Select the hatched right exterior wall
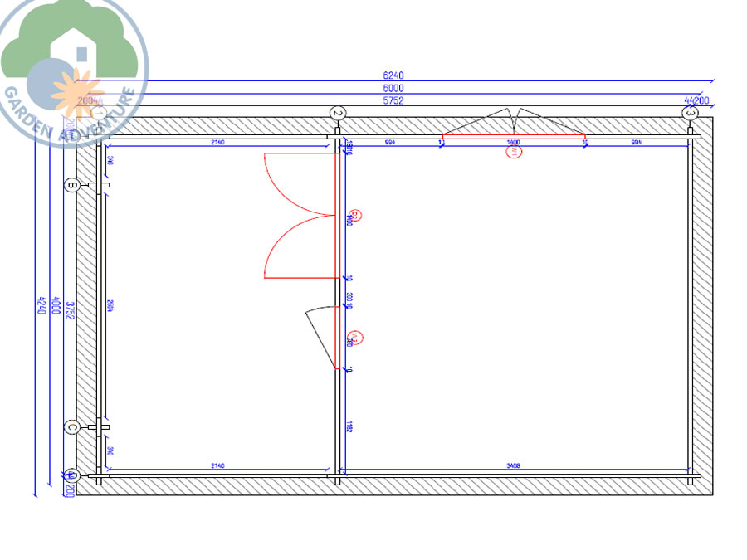The width and height of the screenshot is (747, 560). click(x=702, y=307)
